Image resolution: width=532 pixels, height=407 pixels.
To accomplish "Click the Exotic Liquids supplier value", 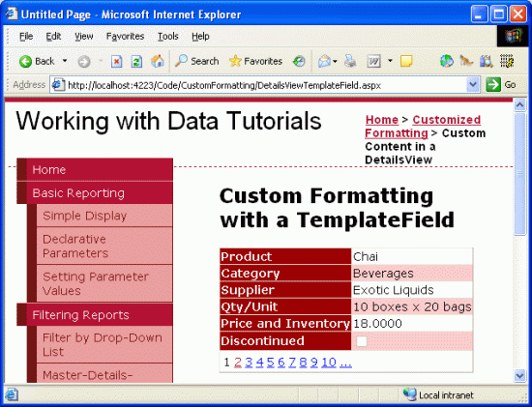I will [394, 290].
